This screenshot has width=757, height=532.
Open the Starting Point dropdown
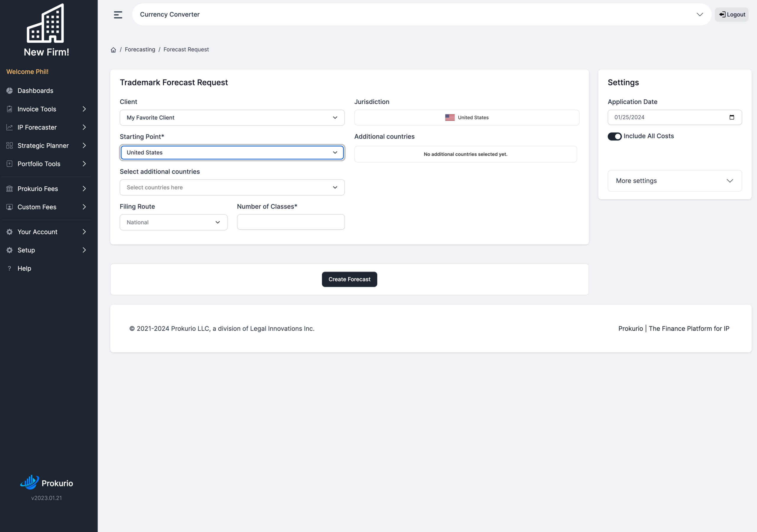(232, 153)
